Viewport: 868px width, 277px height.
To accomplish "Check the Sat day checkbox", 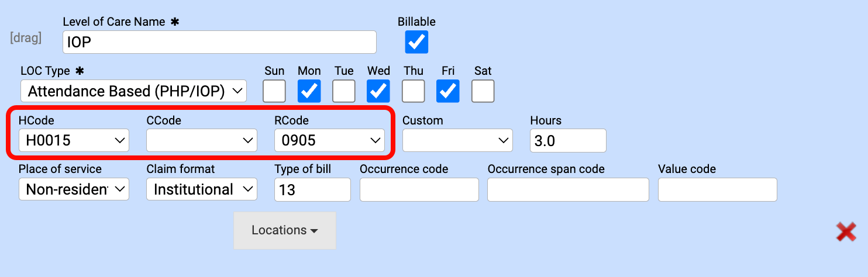I will coord(483,91).
